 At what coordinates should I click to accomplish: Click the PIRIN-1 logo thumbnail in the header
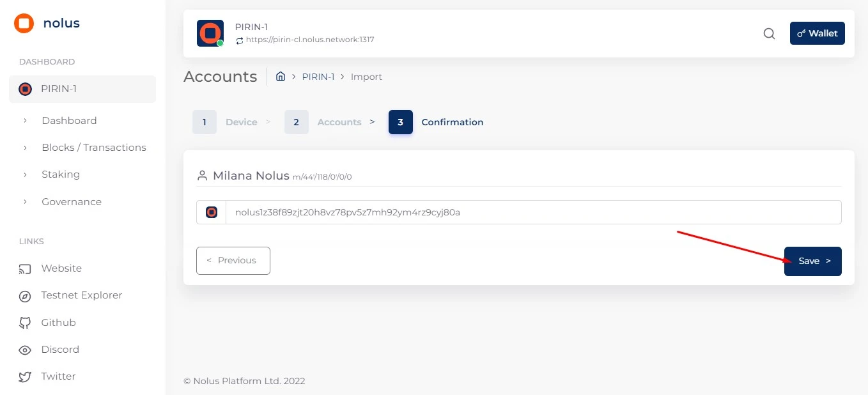(x=210, y=33)
